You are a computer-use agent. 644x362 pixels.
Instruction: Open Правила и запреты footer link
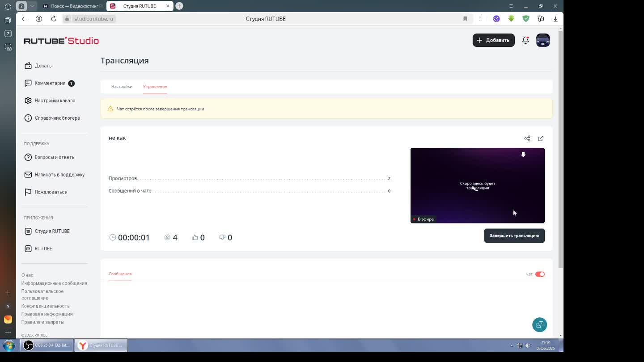click(43, 322)
